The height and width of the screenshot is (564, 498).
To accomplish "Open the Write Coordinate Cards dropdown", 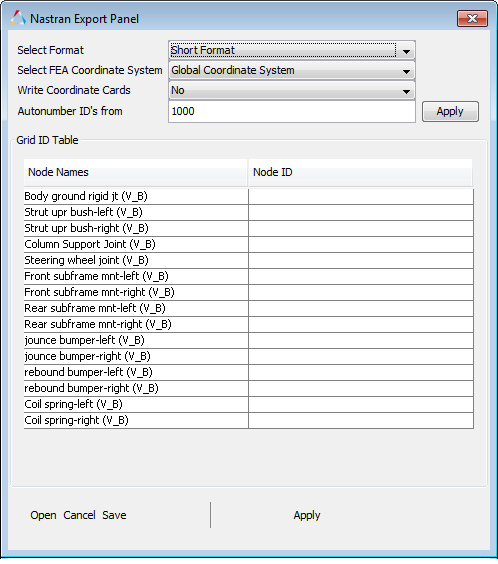I will (292, 91).
